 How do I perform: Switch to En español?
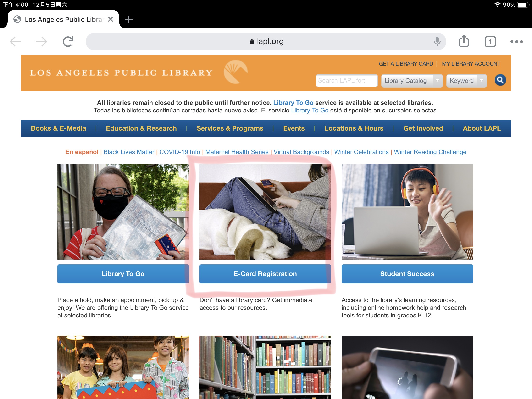pos(82,152)
